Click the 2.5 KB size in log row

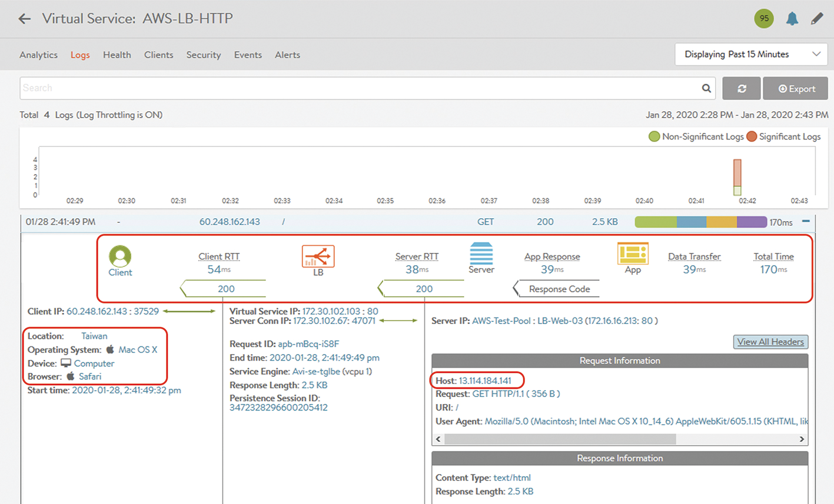pyautogui.click(x=605, y=222)
